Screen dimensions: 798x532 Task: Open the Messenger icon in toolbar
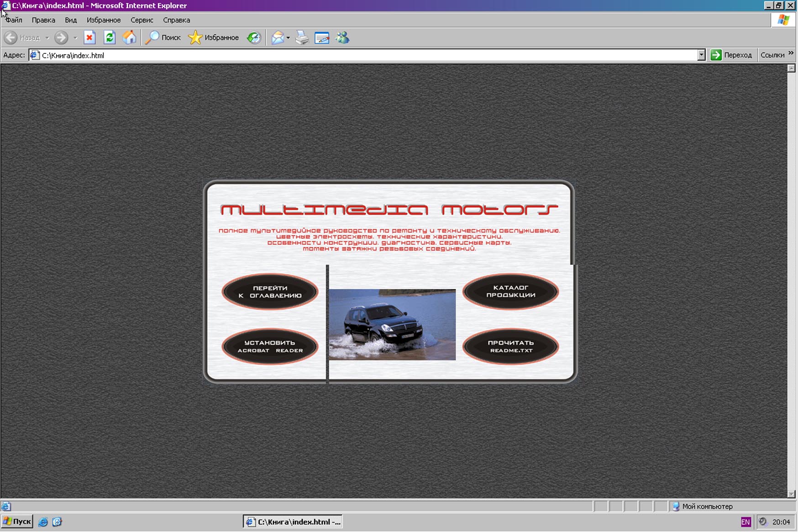tap(342, 37)
